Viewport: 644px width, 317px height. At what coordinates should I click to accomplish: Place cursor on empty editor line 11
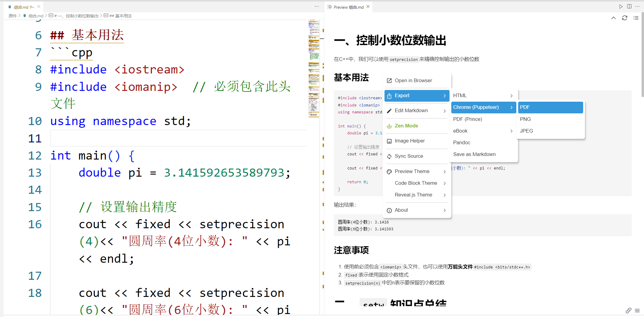[178, 138]
